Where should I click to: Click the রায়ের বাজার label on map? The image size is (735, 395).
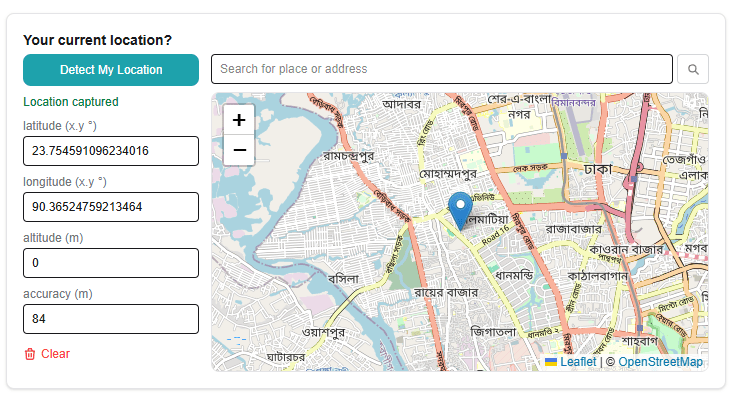446,293
